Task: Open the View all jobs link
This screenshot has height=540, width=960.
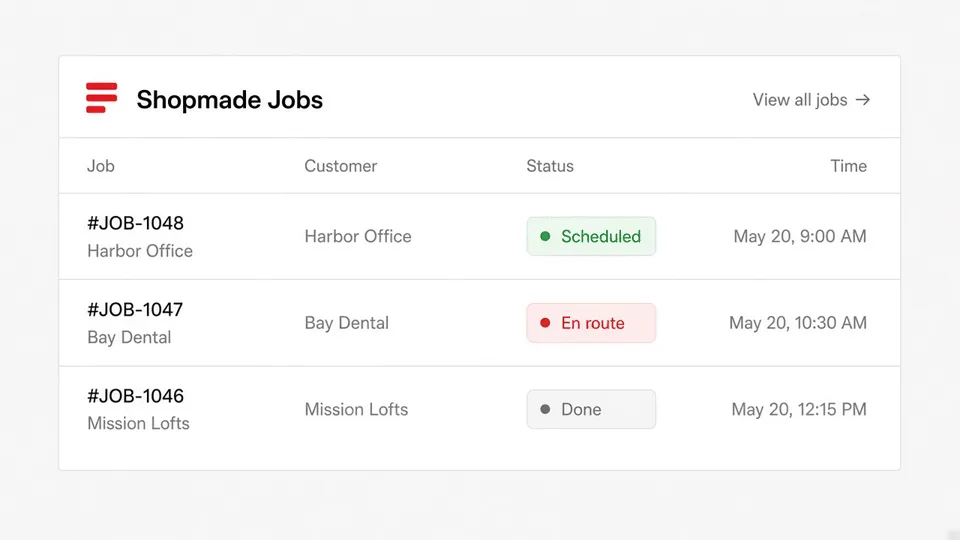Action: (811, 100)
